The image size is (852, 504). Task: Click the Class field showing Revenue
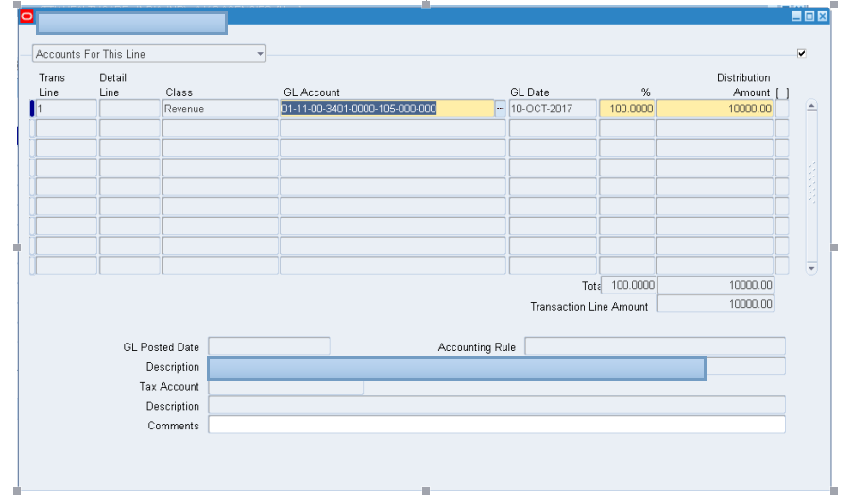tap(220, 109)
